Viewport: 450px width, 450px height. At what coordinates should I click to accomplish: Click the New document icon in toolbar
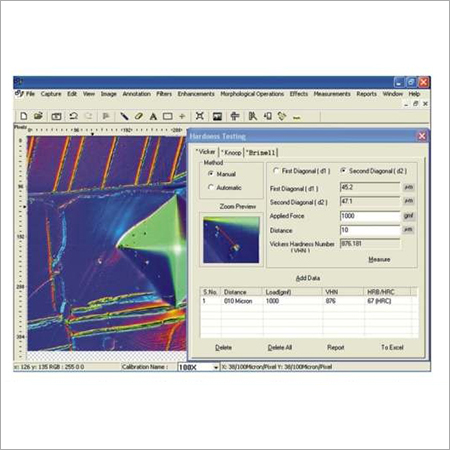(x=24, y=116)
